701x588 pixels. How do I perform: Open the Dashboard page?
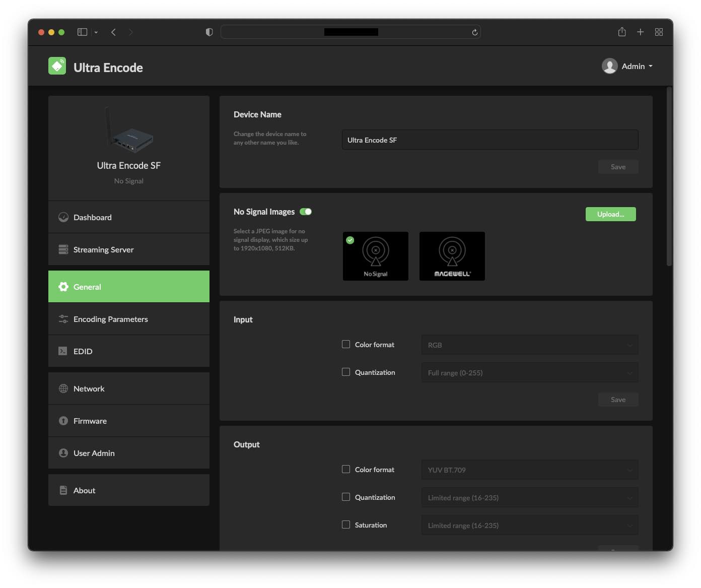click(x=129, y=217)
